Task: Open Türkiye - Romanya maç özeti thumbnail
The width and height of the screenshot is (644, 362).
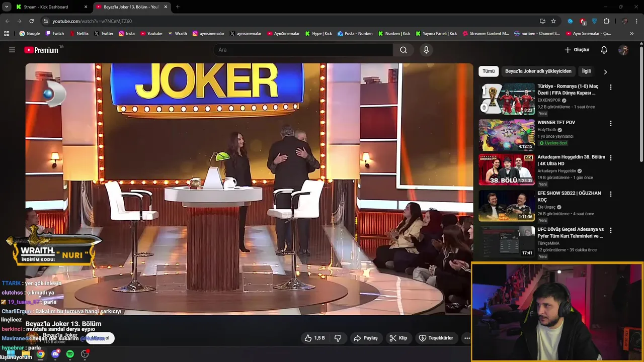Action: [507, 99]
